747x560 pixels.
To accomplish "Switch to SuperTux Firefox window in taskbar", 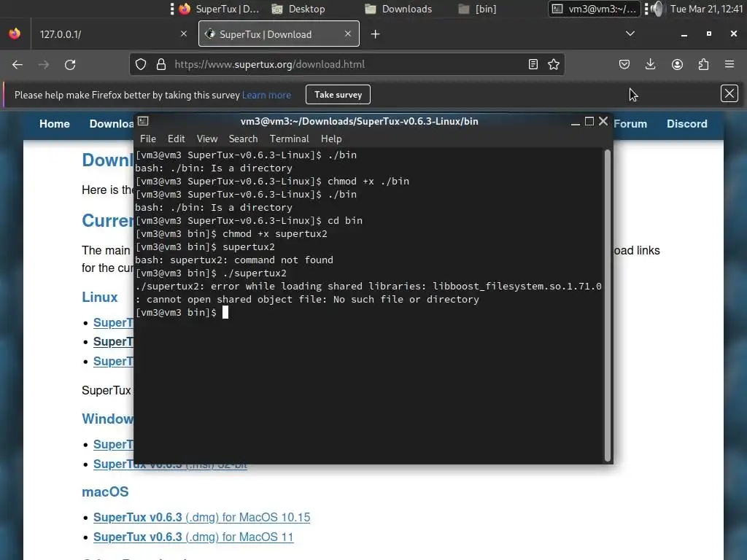I will coord(219,9).
